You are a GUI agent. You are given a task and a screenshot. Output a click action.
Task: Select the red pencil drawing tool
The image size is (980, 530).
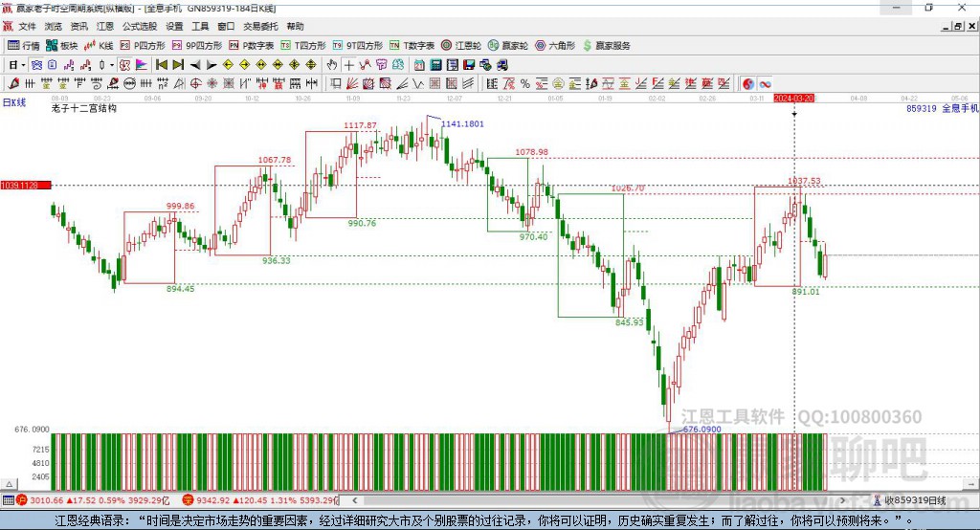[x=13, y=83]
